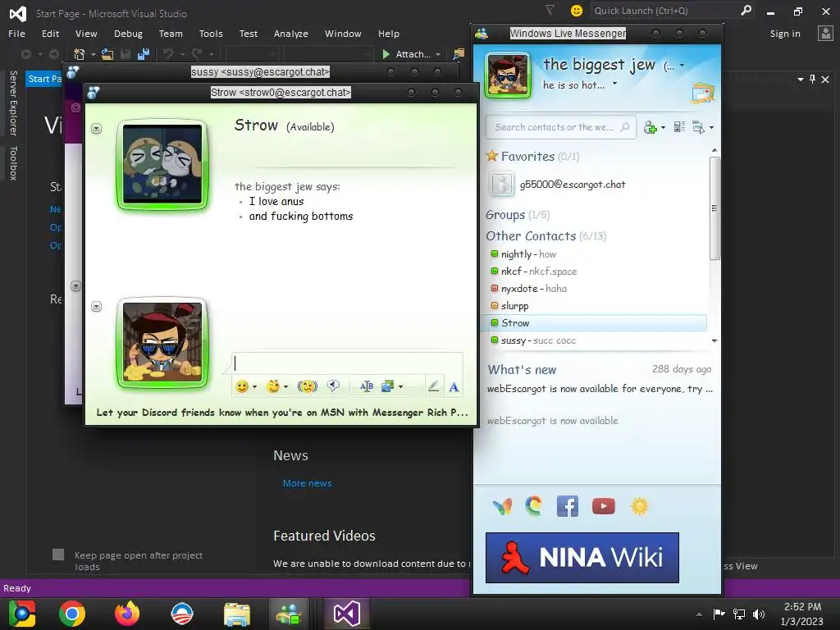This screenshot has width=840, height=630.
Task: Open the Toolbox side tab
Action: click(x=13, y=163)
